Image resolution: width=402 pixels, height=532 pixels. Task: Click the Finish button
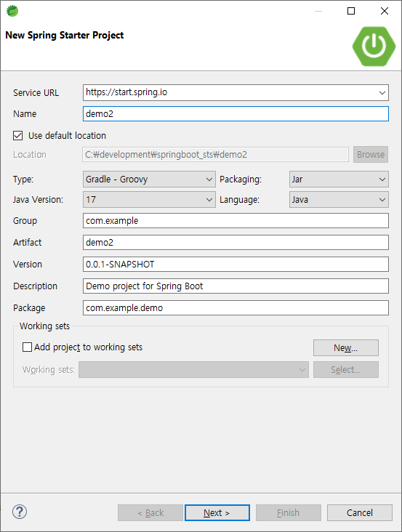(289, 512)
